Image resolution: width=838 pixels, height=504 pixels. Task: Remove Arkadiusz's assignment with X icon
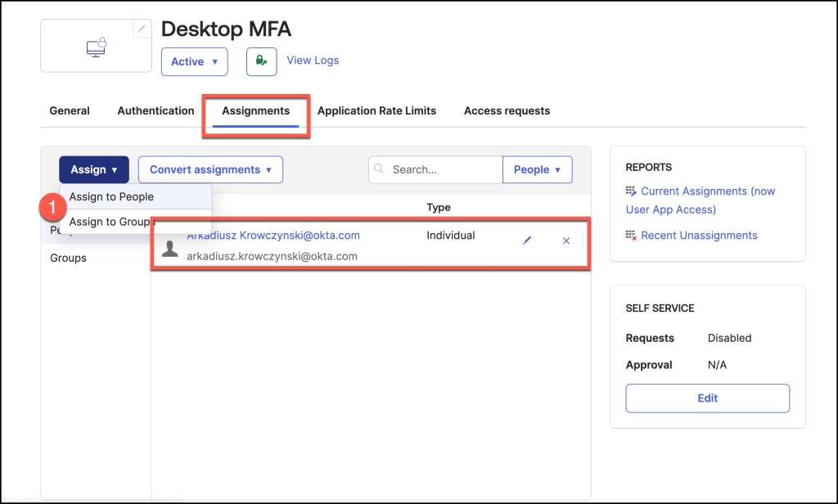566,241
